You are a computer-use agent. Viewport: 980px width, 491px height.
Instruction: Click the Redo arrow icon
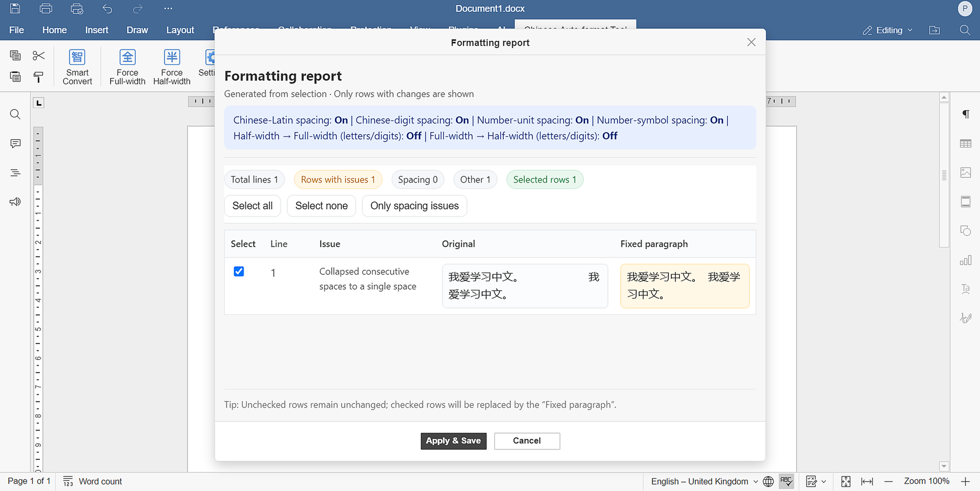[138, 8]
